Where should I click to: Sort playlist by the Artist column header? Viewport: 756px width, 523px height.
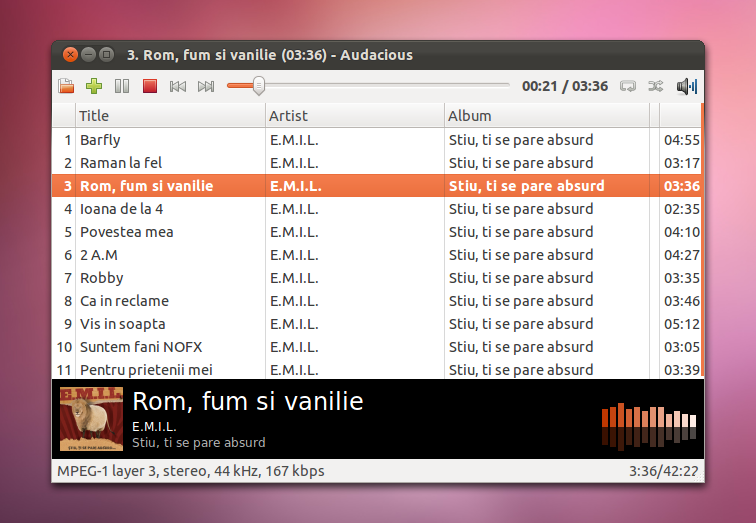[x=354, y=116]
